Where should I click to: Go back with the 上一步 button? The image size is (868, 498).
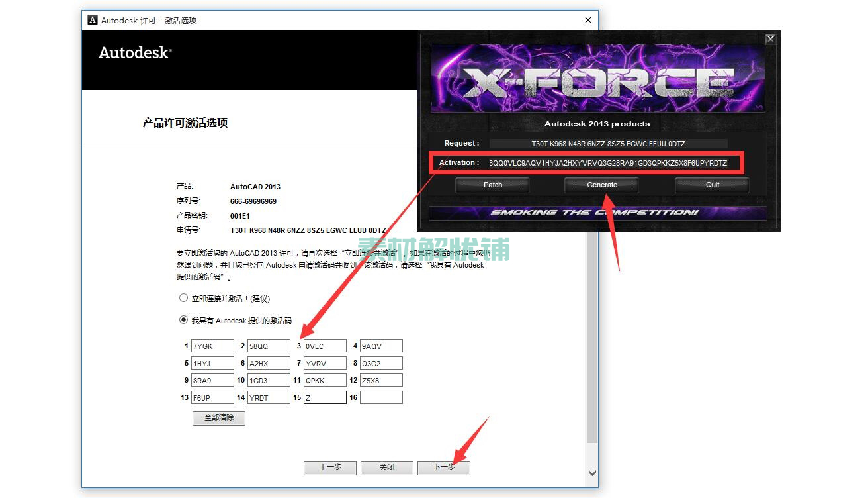pyautogui.click(x=330, y=468)
